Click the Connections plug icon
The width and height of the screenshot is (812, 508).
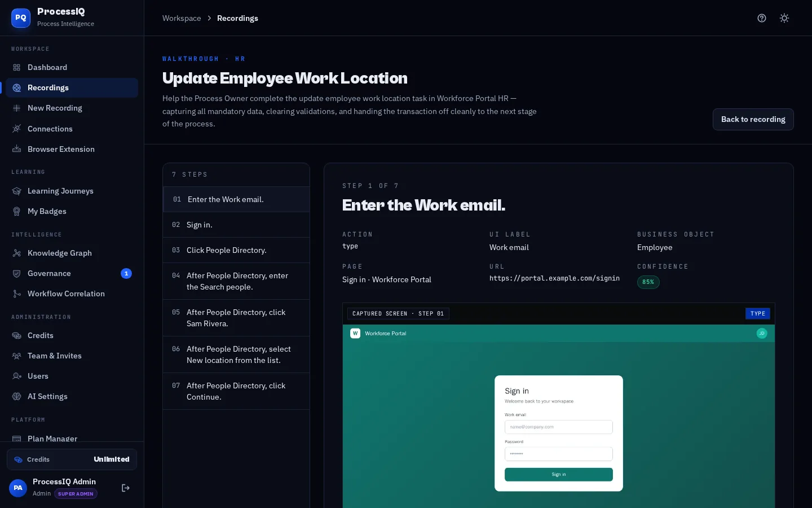tap(17, 129)
